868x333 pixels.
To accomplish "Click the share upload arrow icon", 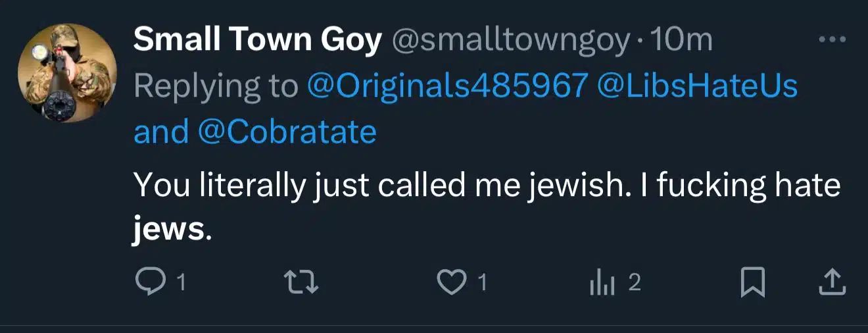I will point(831,283).
